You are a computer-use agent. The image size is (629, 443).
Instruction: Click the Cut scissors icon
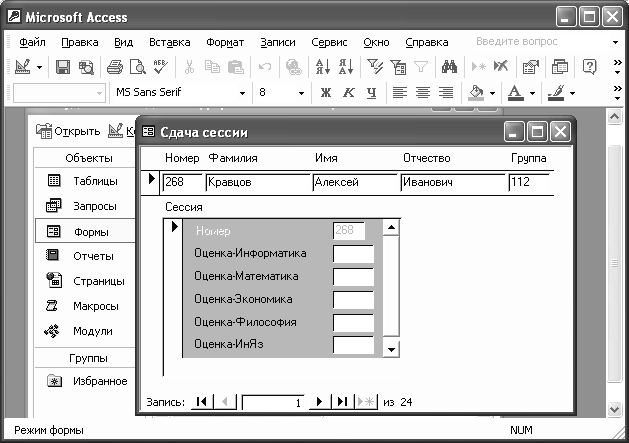pyautogui.click(x=189, y=67)
